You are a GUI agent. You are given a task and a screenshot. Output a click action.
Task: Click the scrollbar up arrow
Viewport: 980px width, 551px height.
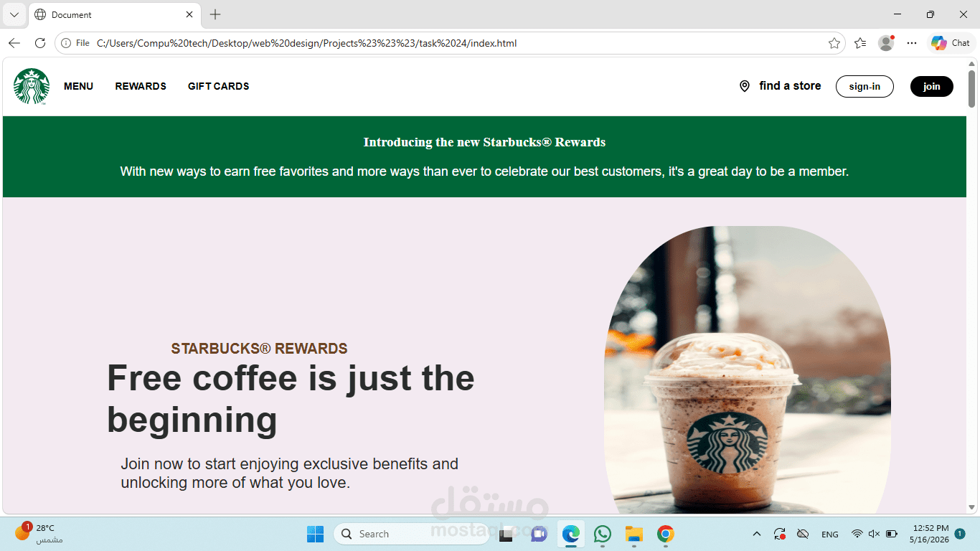972,64
